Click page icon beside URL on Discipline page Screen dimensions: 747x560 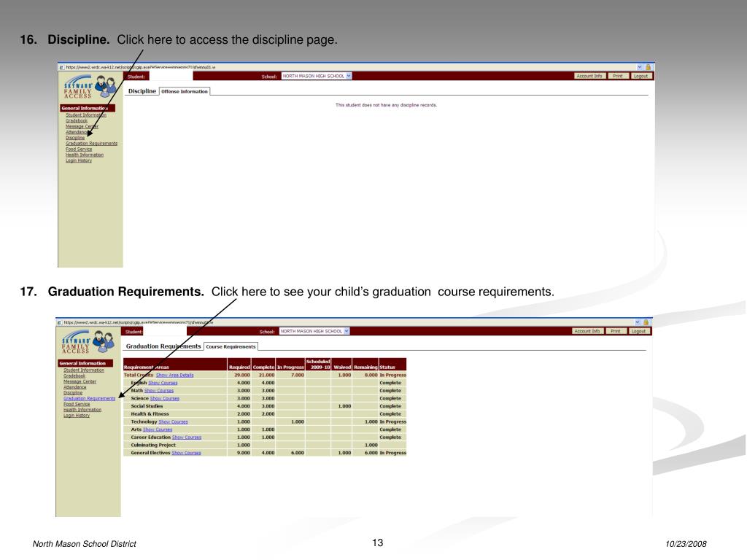click(x=61, y=67)
